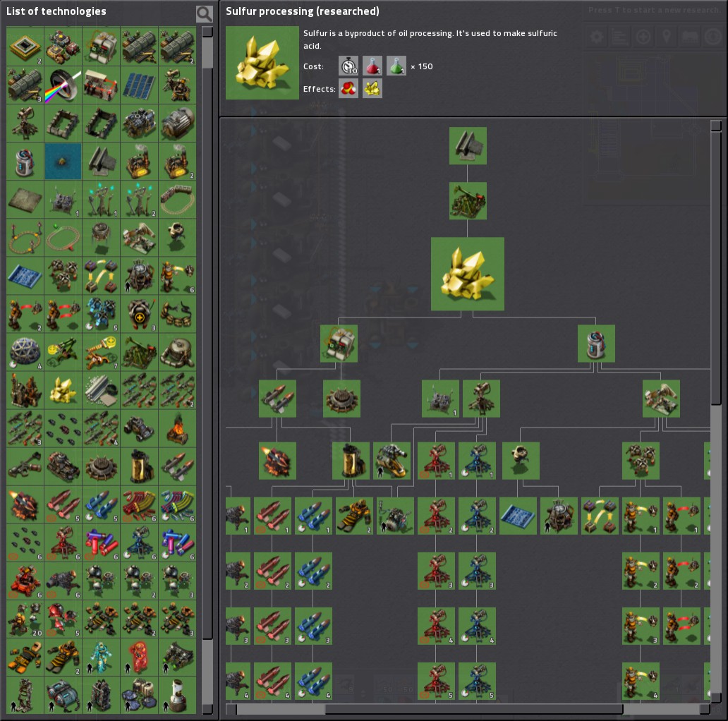728x721 pixels.
Task: Pick the gun upgrade technology level 4
Action: (x=101, y=428)
